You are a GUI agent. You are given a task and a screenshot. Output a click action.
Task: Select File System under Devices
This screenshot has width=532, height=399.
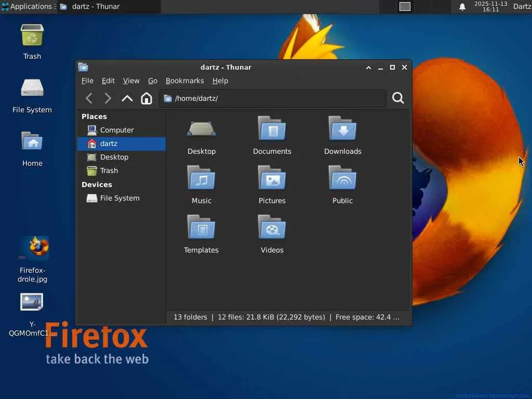pyautogui.click(x=122, y=198)
